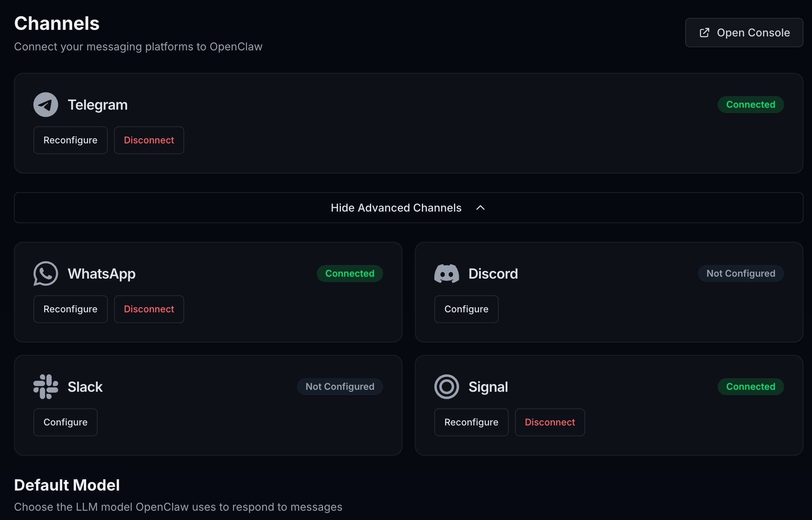Click Slack's Not Configured status badge
The height and width of the screenshot is (520, 812).
[340, 387]
